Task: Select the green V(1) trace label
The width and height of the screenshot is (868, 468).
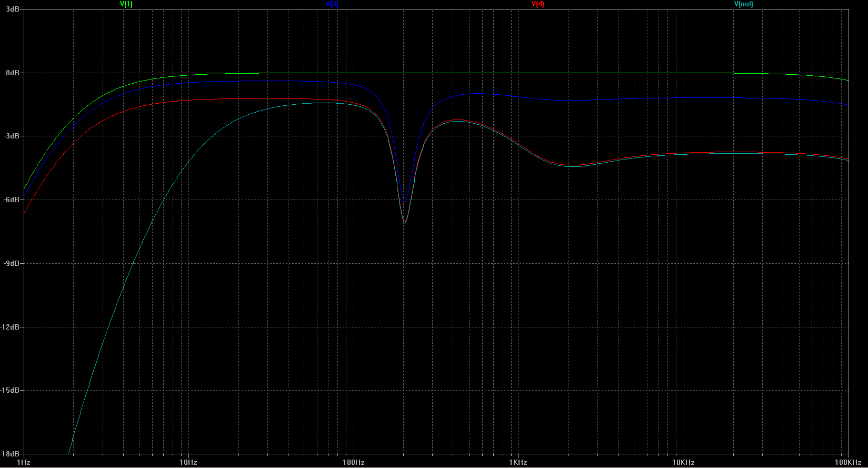Action: coord(126,4)
